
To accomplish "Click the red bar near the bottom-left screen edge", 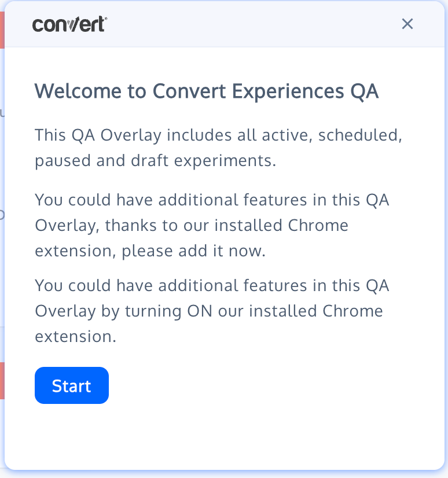I will (2, 381).
